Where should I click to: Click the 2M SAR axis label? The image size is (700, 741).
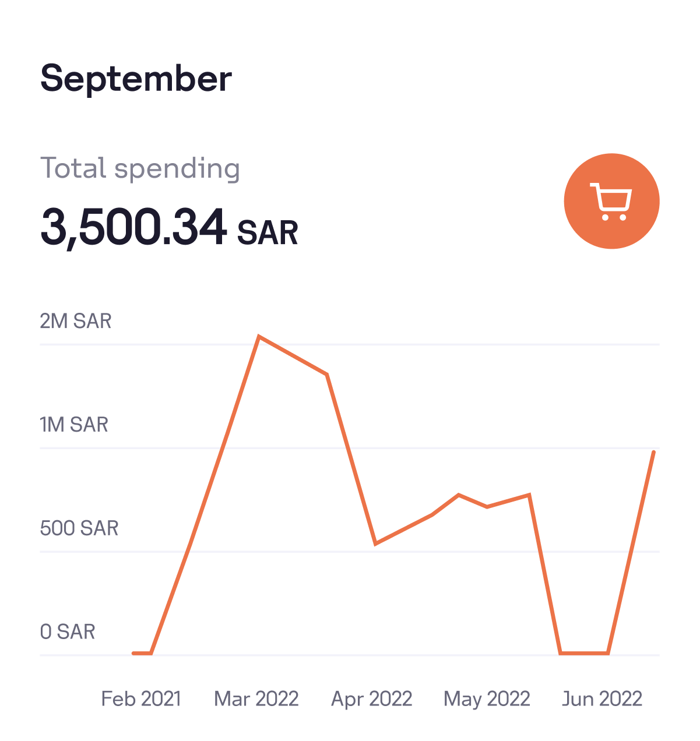(76, 321)
